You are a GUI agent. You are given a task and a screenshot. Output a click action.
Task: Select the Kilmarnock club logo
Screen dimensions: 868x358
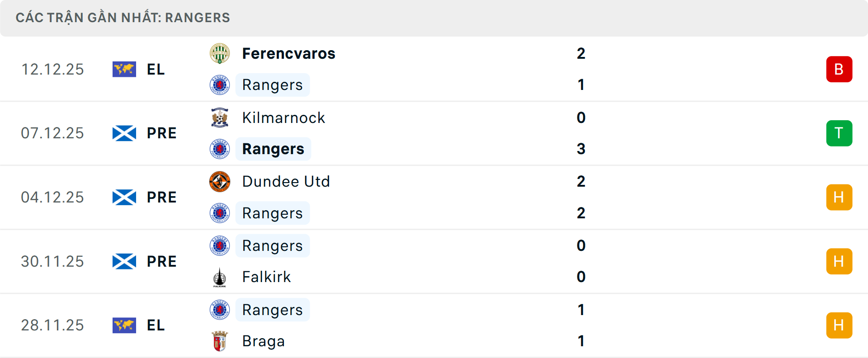coord(220,118)
